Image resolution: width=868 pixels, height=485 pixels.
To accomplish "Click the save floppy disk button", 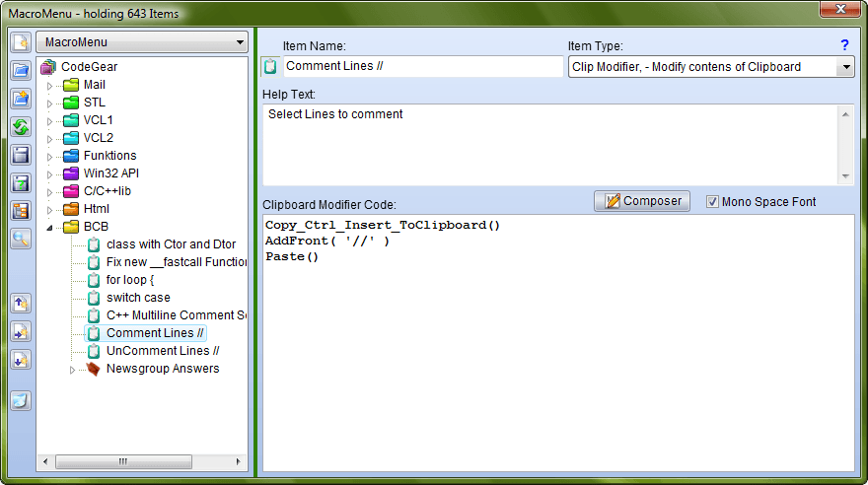I will tap(21, 155).
